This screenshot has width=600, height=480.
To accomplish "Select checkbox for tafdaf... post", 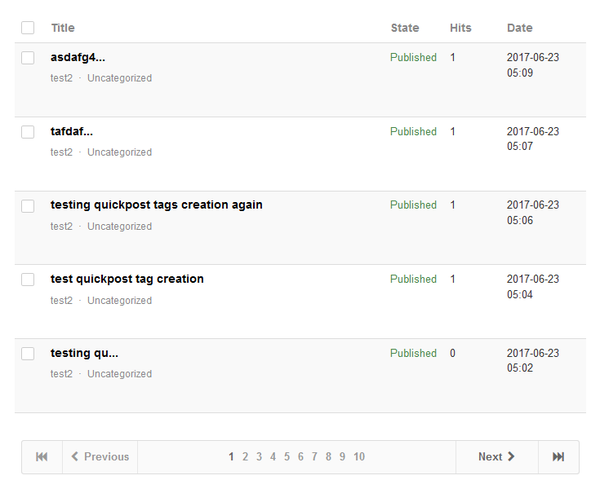I will tap(28, 132).
